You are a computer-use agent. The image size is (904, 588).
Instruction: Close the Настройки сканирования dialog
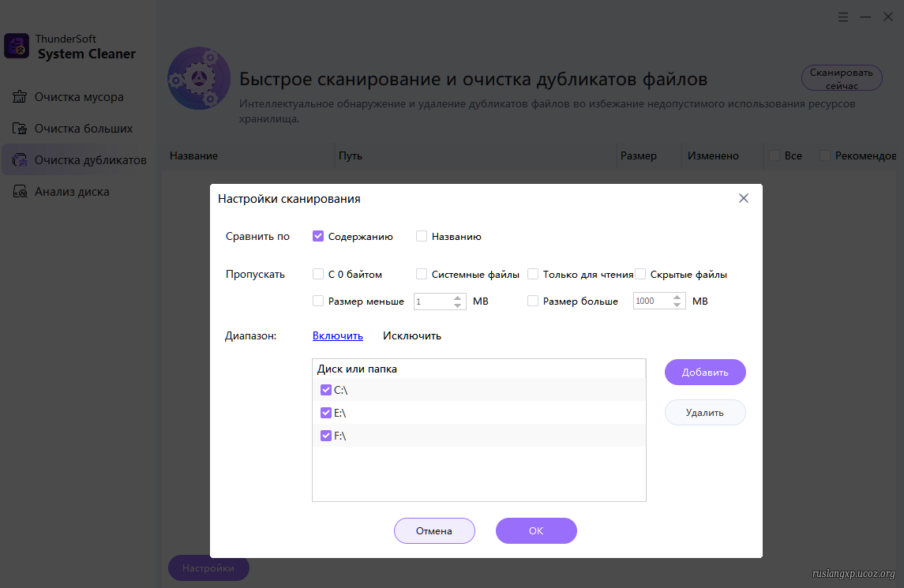(743, 199)
